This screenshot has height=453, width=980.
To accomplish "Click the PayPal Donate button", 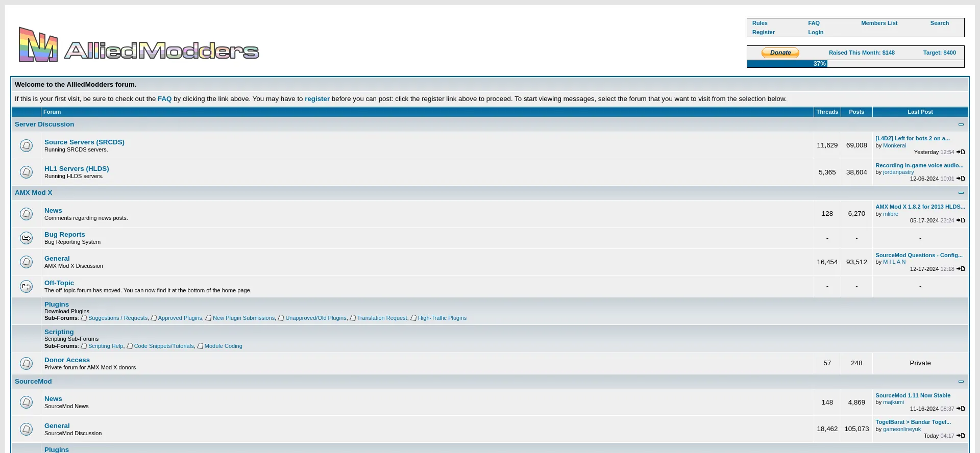I will [x=780, y=53].
